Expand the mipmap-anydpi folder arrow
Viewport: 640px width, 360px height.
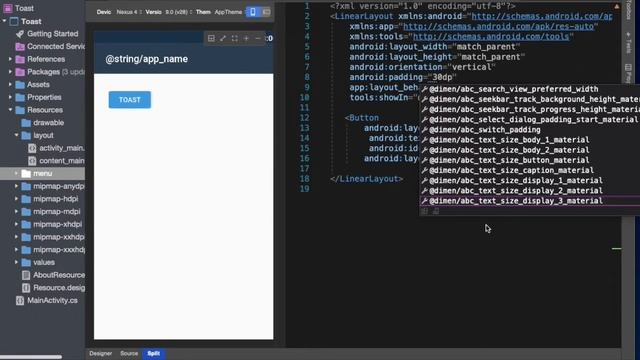(16, 186)
